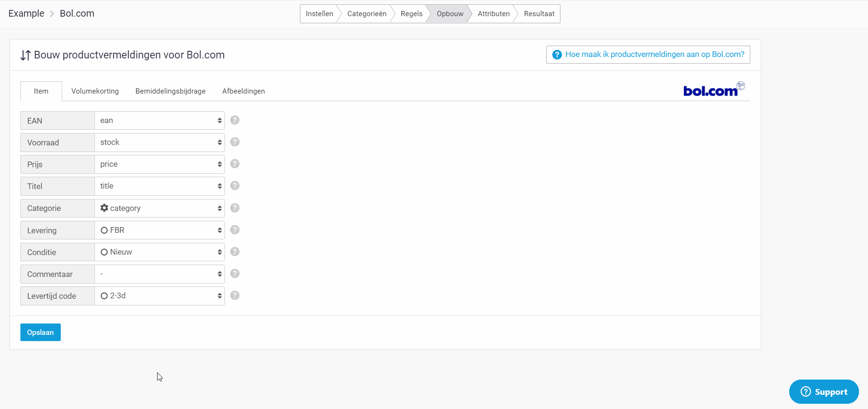Open the Commentaar dropdown
This screenshot has height=409, width=868.
(x=159, y=274)
